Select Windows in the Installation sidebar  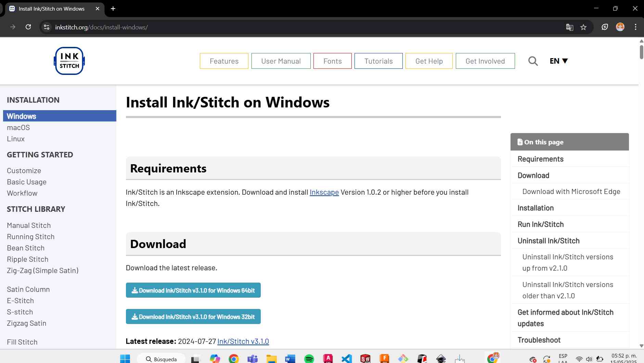coord(60,116)
